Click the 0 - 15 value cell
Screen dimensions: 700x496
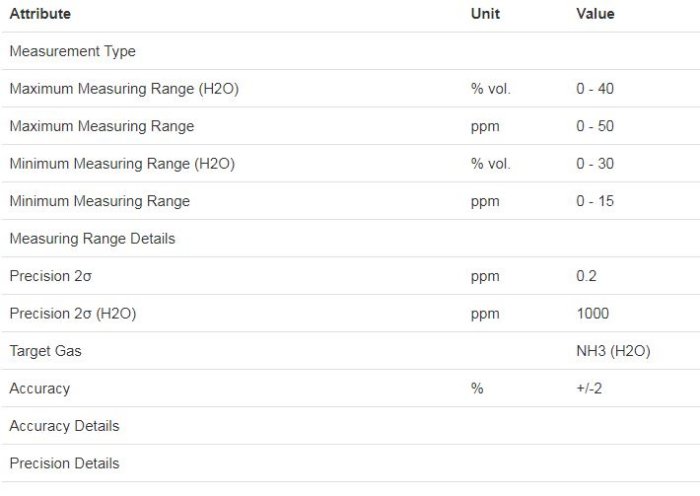[595, 201]
